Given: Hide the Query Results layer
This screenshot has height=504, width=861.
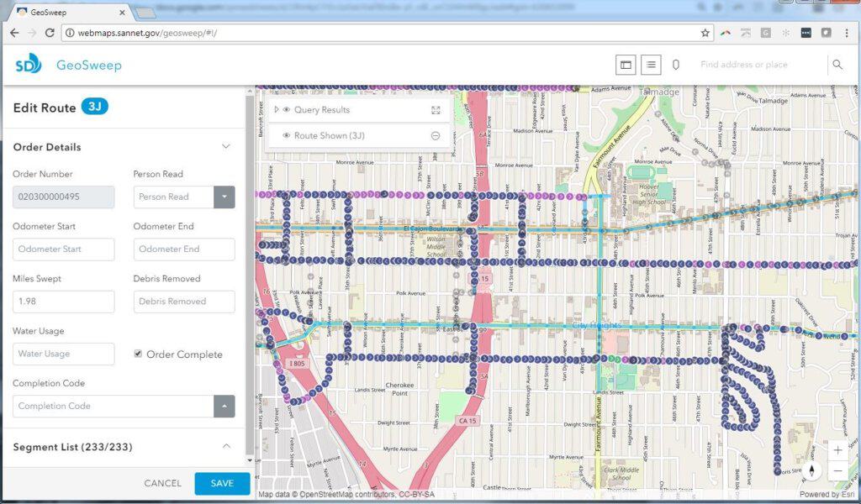Looking at the screenshot, I should (x=287, y=110).
